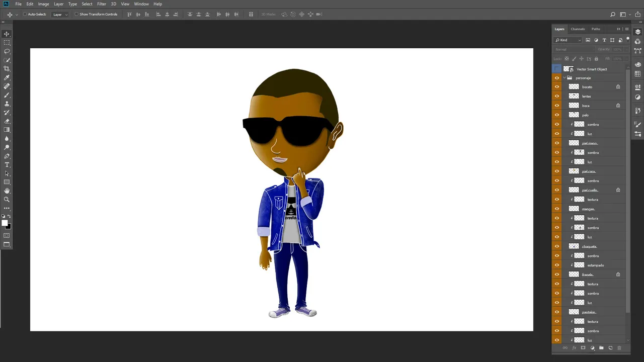Open the Edit Toolbar three-dots button

7,208
